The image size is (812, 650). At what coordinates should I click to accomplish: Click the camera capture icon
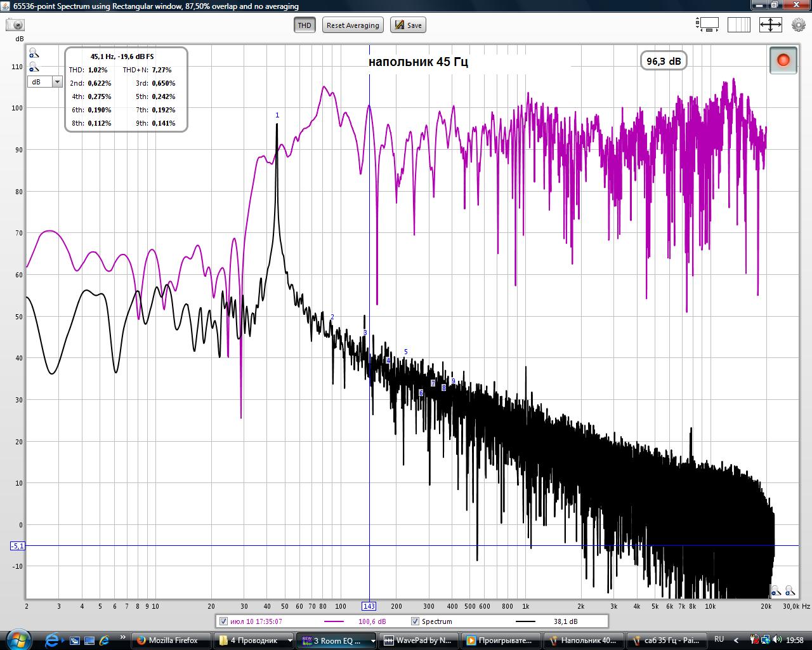coord(15,25)
